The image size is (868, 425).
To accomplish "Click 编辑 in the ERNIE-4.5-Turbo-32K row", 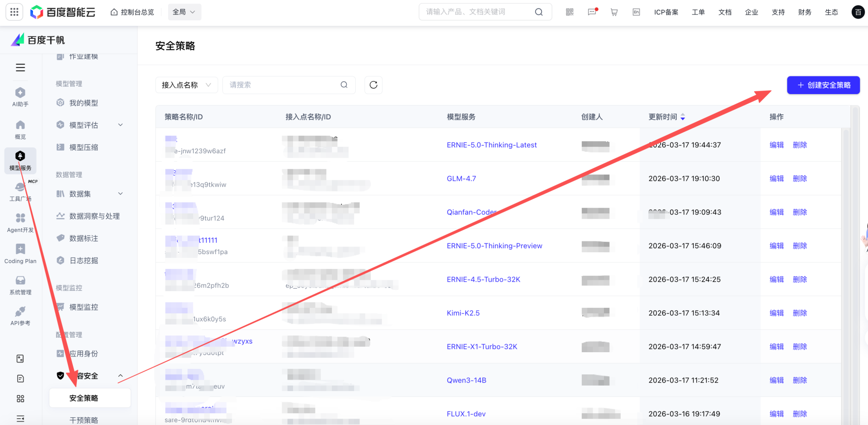I will 777,279.
